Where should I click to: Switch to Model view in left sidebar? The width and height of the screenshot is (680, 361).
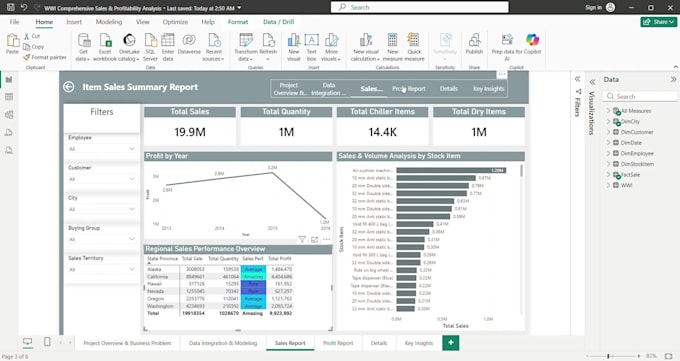pyautogui.click(x=9, y=115)
